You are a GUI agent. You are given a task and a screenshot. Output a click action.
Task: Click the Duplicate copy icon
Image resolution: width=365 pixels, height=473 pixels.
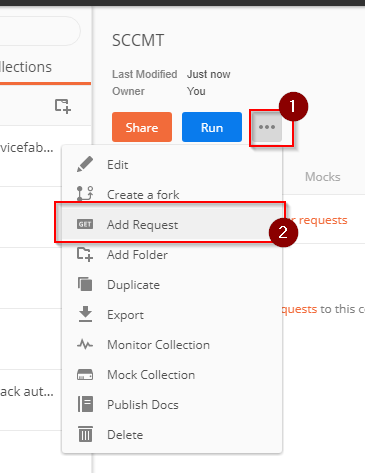(85, 284)
